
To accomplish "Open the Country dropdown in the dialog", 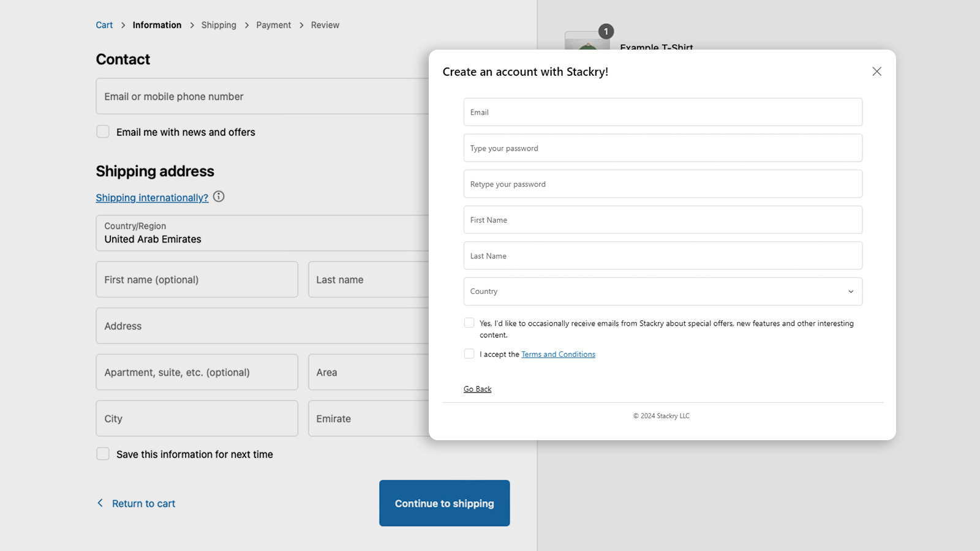I will 663,291.
